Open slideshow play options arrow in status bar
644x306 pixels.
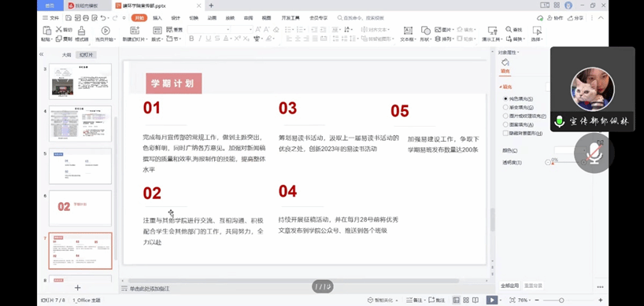pos(500,300)
